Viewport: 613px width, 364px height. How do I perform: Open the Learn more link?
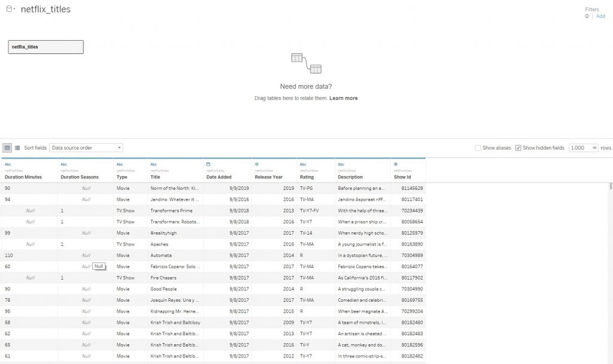pyautogui.click(x=343, y=98)
